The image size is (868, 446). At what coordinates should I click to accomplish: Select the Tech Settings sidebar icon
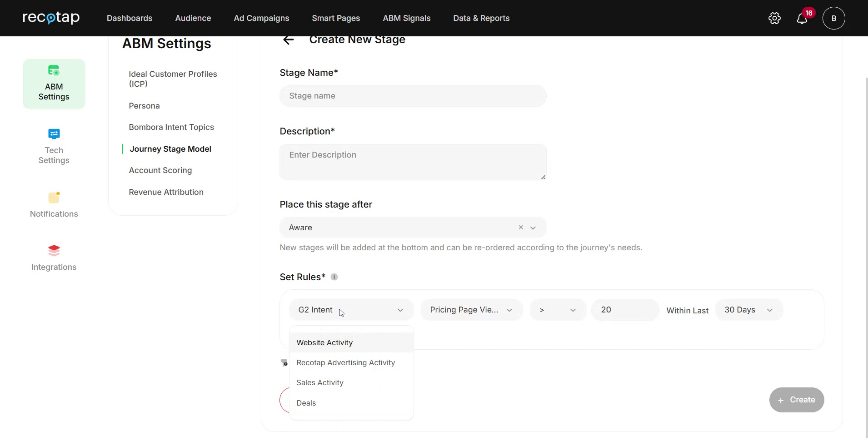(54, 146)
